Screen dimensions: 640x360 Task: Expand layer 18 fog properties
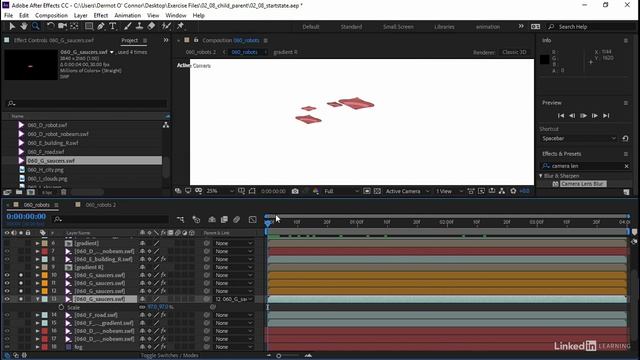37,347
